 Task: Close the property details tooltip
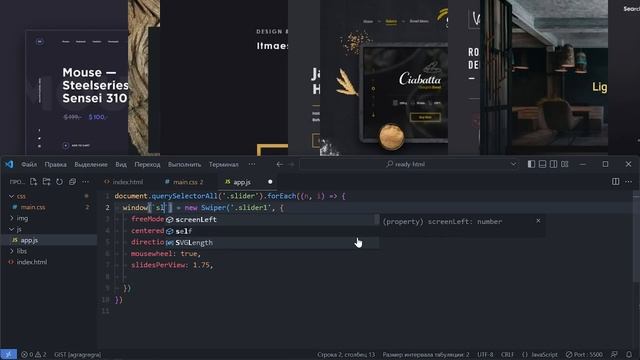538,221
